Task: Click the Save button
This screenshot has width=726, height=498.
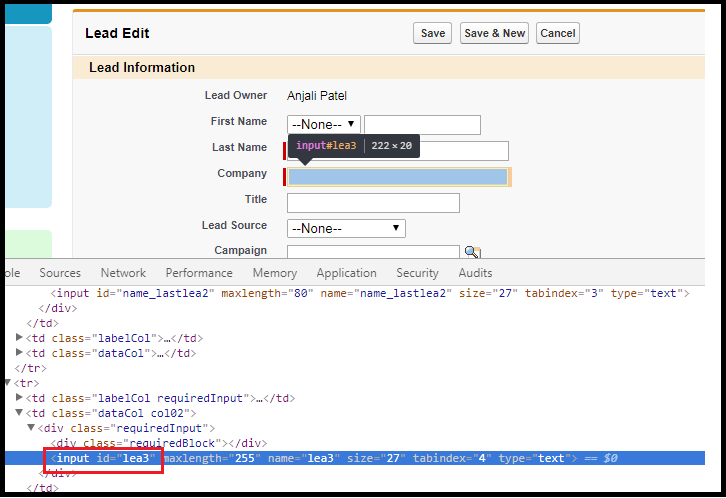Action: point(432,33)
